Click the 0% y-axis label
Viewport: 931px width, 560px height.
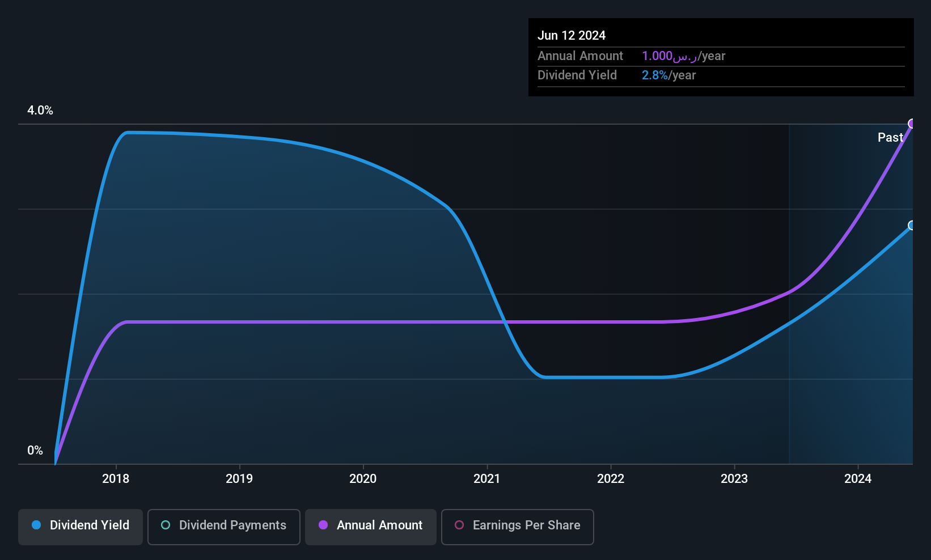35,451
